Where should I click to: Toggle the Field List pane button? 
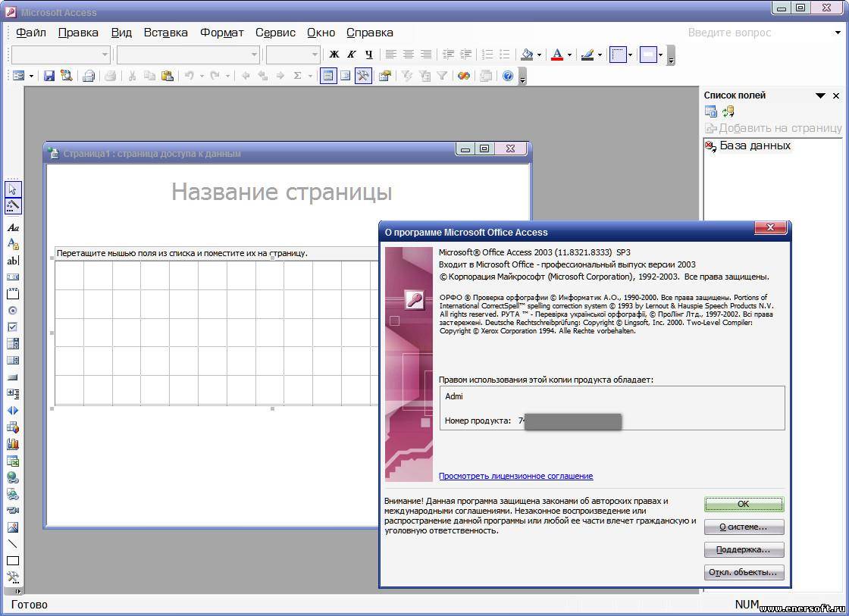328,76
